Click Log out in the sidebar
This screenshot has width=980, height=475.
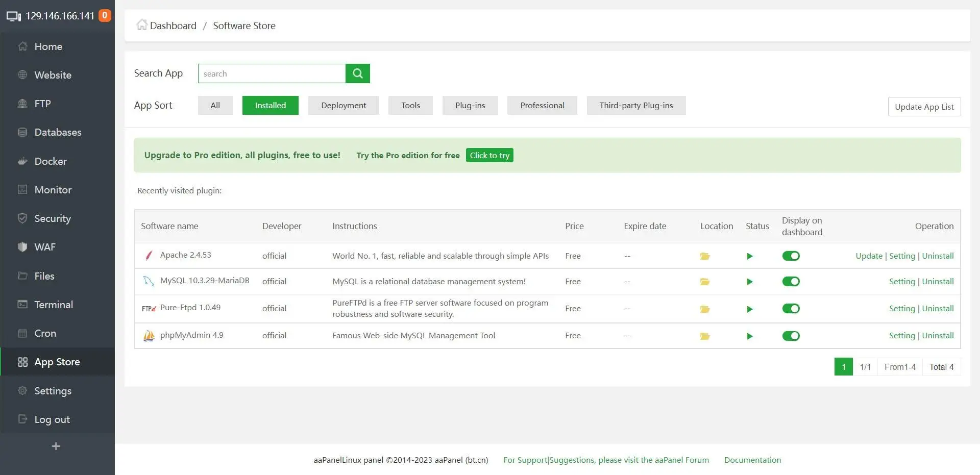[57, 419]
